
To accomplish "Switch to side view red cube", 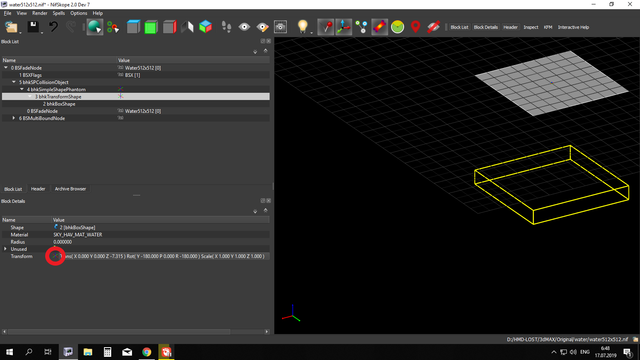I will coord(169,27).
